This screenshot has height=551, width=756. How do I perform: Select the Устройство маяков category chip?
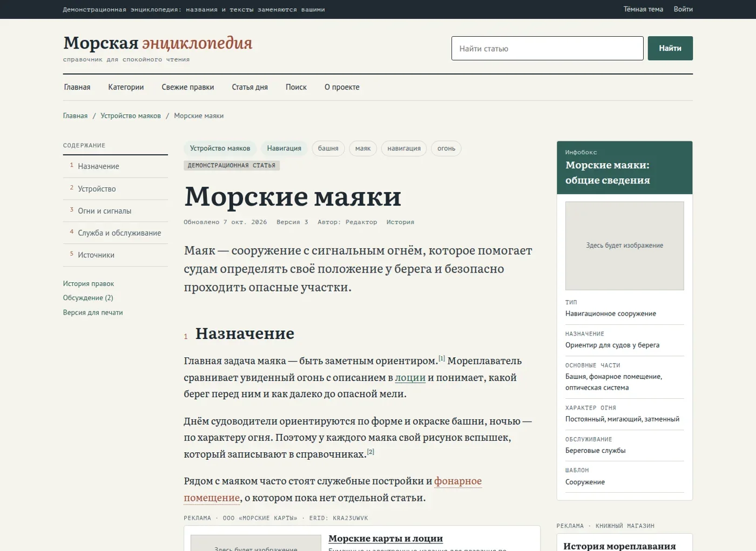(x=220, y=148)
